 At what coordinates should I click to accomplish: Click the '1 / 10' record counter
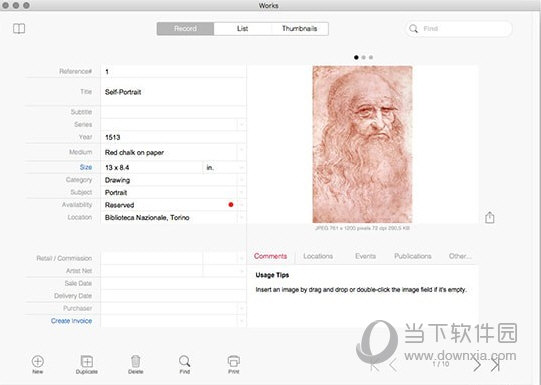(441, 364)
